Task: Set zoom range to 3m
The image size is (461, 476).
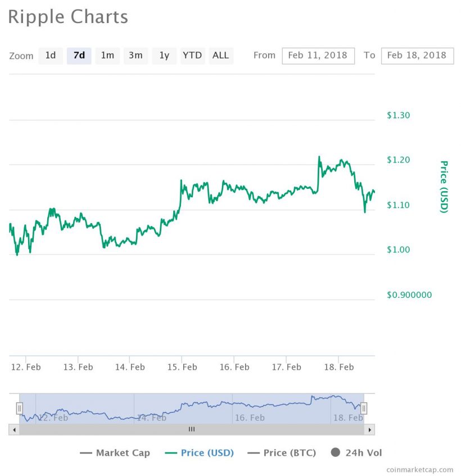Action: point(135,56)
